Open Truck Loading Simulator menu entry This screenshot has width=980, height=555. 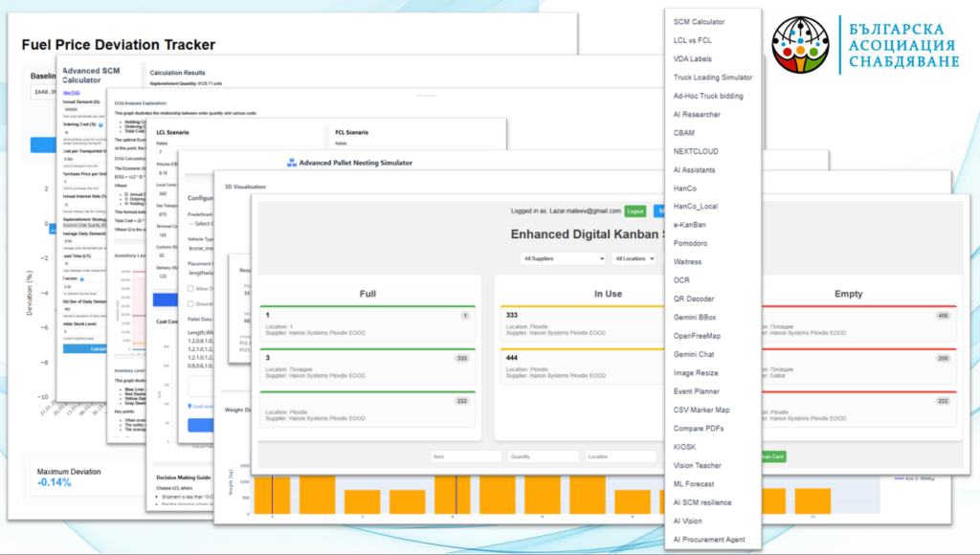pos(712,78)
